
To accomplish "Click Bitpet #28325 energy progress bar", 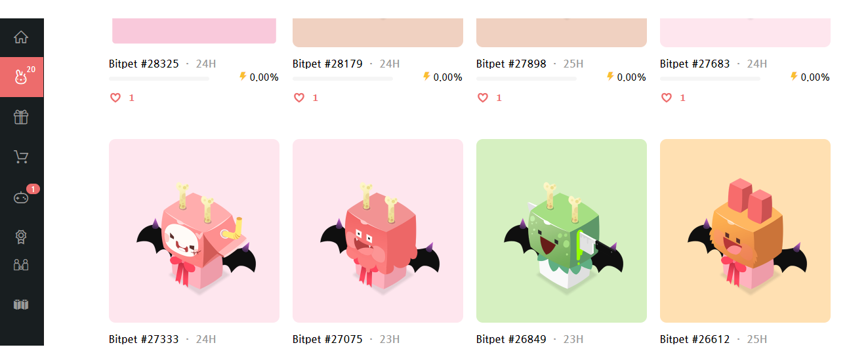I will coord(159,79).
